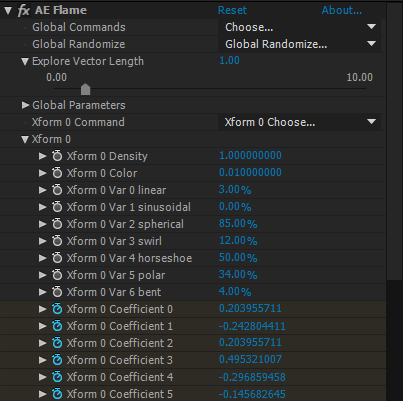Open the Global Commands Choose dropdown

(299, 27)
